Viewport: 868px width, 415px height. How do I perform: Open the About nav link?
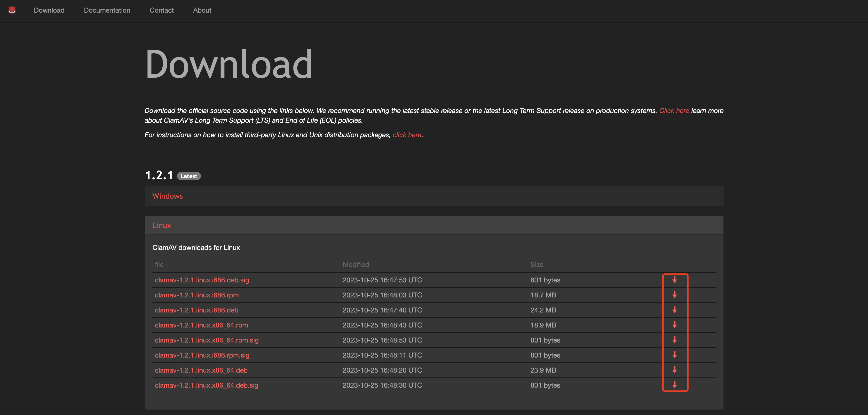202,10
